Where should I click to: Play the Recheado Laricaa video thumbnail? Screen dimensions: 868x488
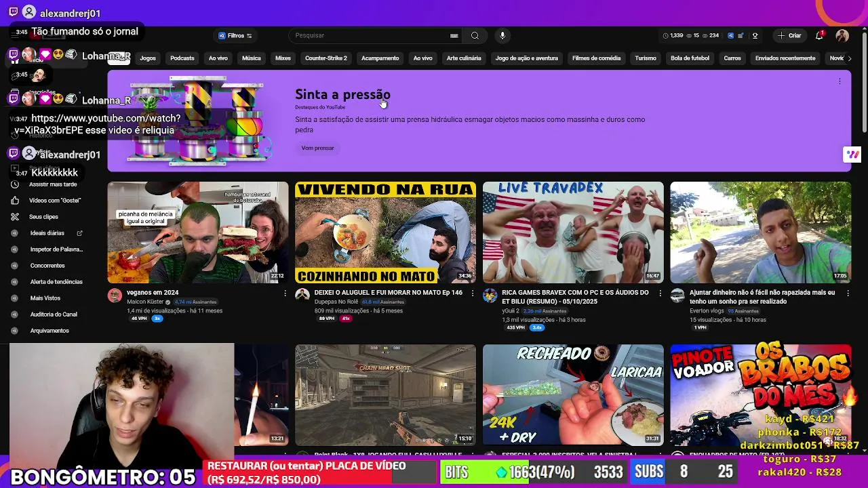(573, 394)
